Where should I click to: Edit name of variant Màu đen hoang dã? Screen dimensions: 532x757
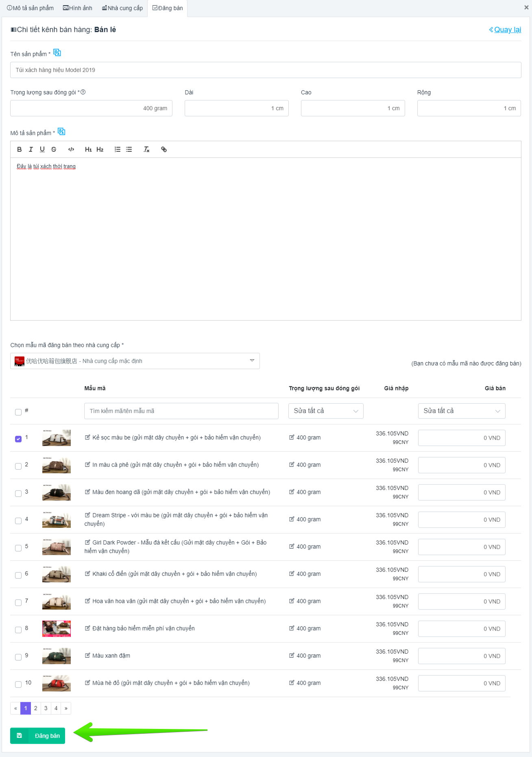pos(87,492)
